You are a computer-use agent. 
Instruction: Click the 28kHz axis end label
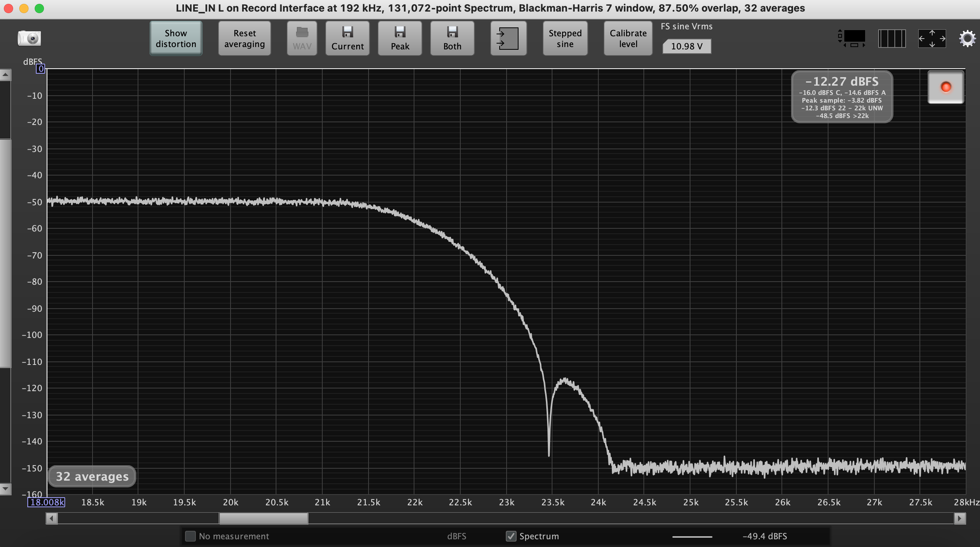(x=967, y=502)
